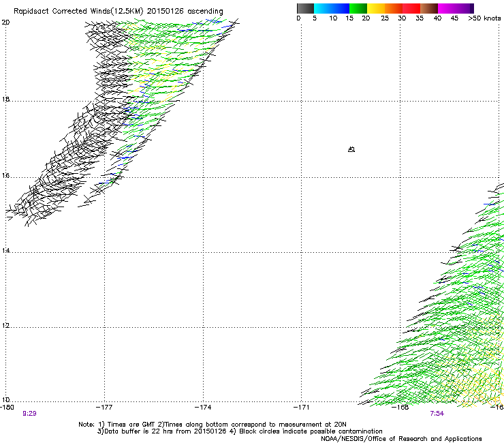This screenshot has width=504, height=443.
Task: Click the latitude label '10'
Action: point(5,399)
